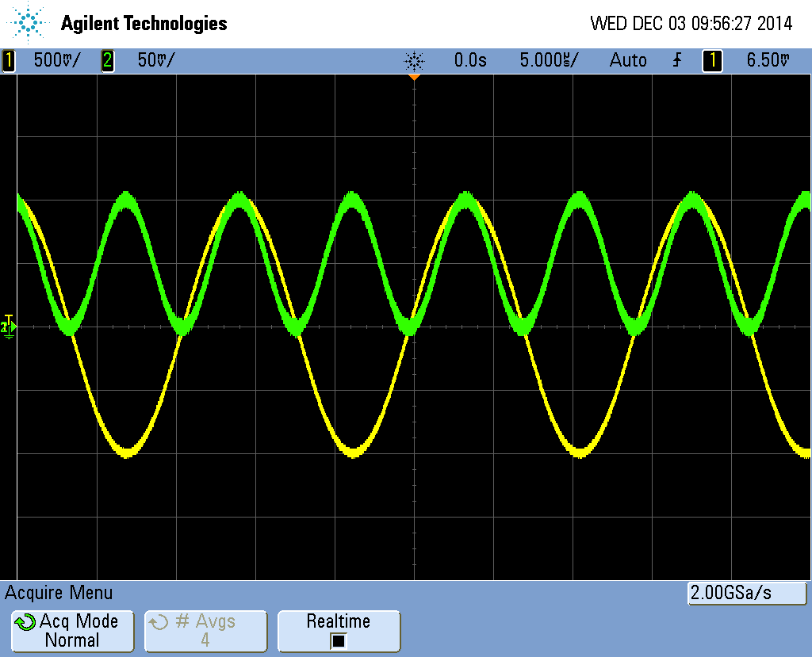
Task: Click the 500 mV/ channel 1 scale
Action: click(x=56, y=60)
